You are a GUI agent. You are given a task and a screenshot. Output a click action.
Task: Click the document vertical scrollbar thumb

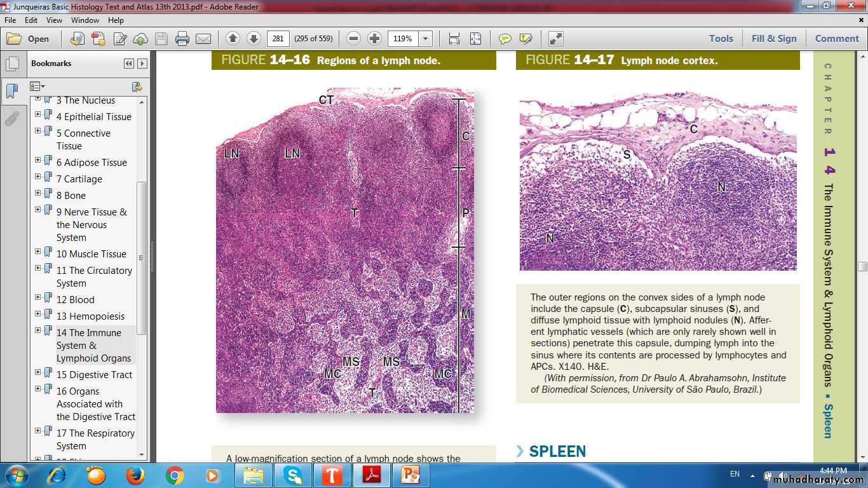point(862,266)
